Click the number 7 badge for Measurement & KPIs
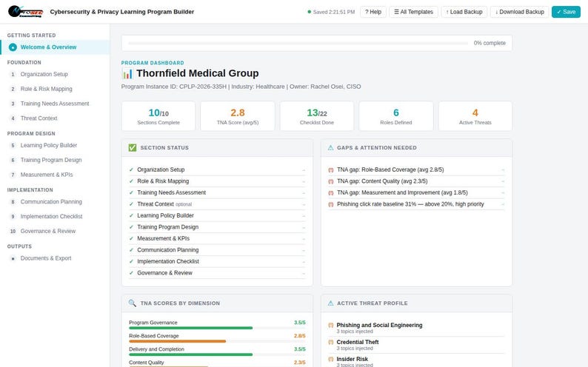 tap(13, 175)
